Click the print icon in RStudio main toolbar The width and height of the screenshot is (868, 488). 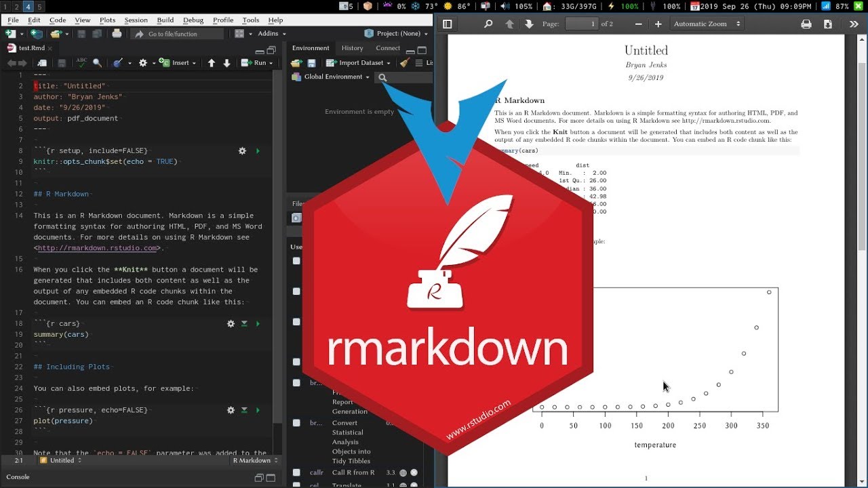[117, 34]
